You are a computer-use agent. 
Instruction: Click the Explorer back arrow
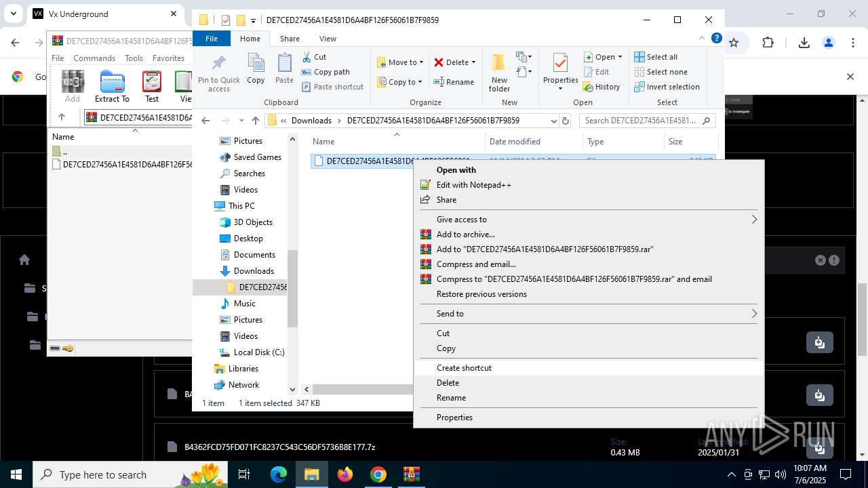(206, 121)
